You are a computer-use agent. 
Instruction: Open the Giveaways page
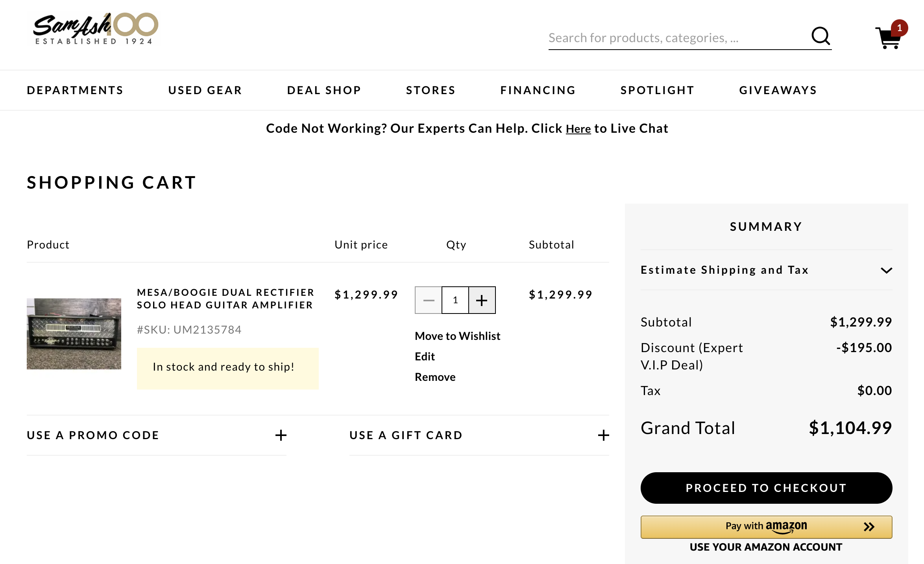pyautogui.click(x=778, y=90)
